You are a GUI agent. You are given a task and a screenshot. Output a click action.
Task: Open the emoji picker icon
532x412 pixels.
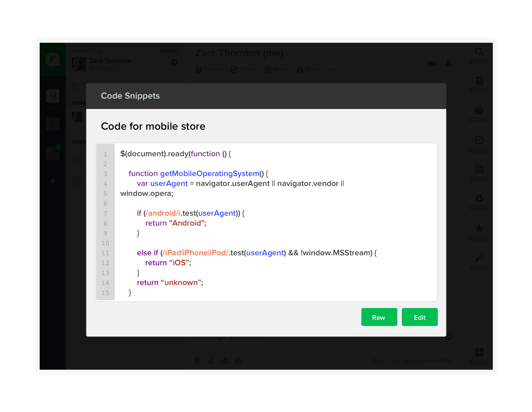click(449, 337)
